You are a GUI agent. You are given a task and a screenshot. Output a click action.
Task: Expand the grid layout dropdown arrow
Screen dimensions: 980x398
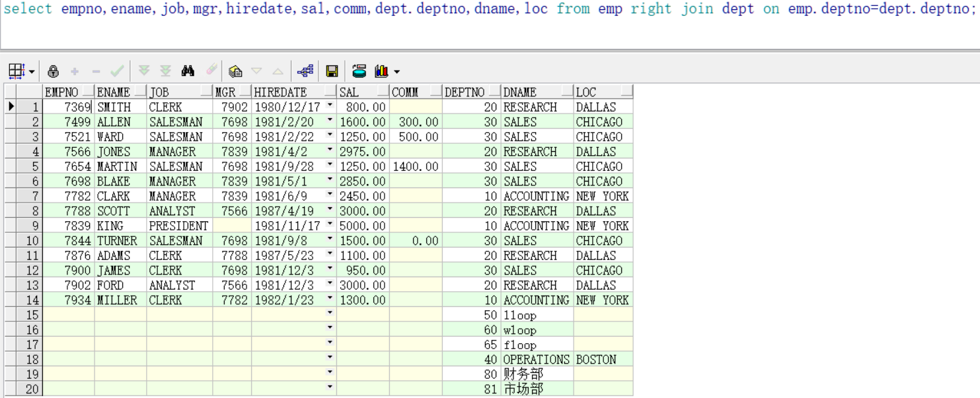point(32,71)
